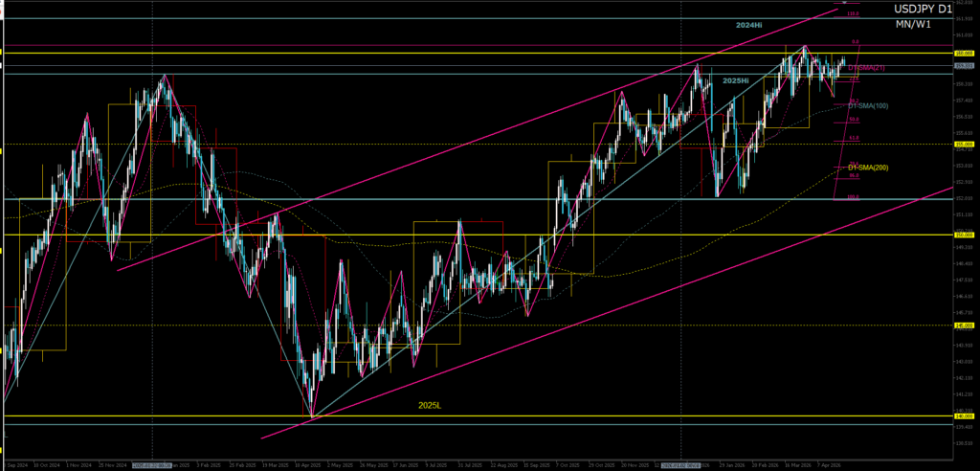
Task: Click the 155.000 dashed line price tag
Action: coord(964,145)
